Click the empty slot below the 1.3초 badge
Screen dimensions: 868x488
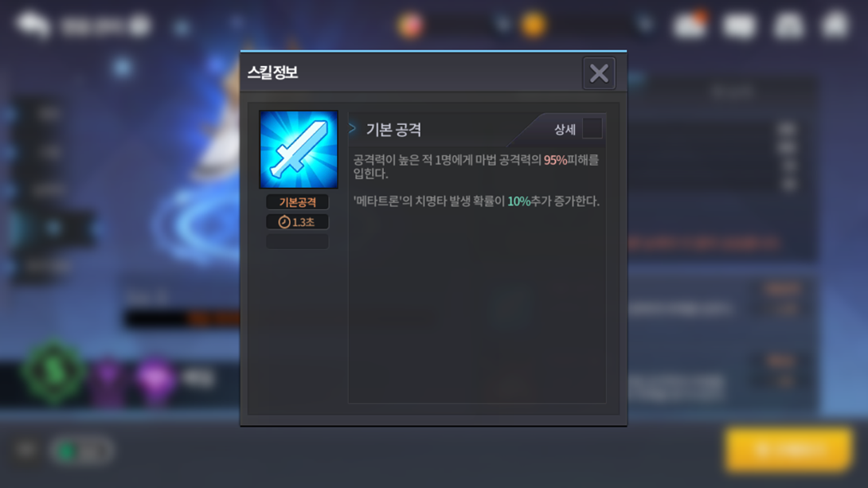pos(297,241)
